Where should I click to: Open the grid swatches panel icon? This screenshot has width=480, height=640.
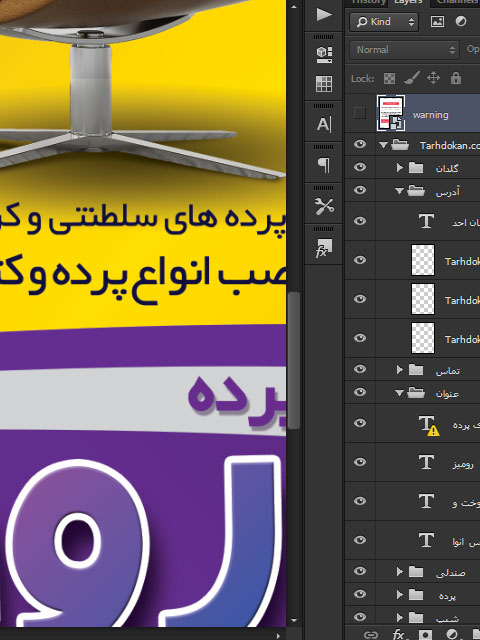pos(324,84)
